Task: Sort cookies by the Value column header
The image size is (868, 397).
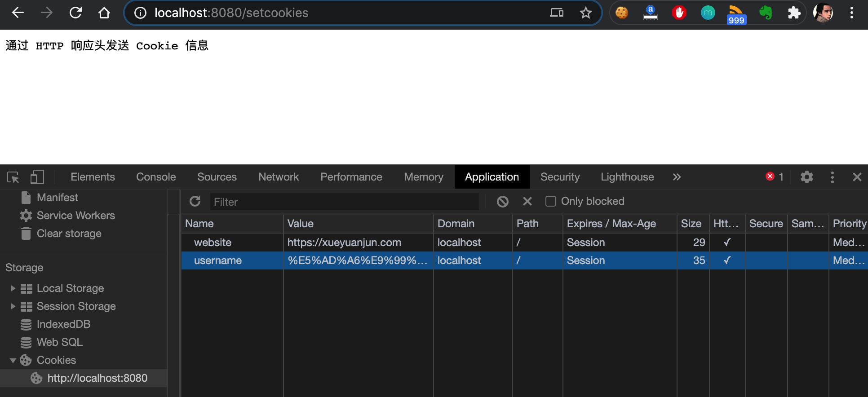Action: (359, 224)
